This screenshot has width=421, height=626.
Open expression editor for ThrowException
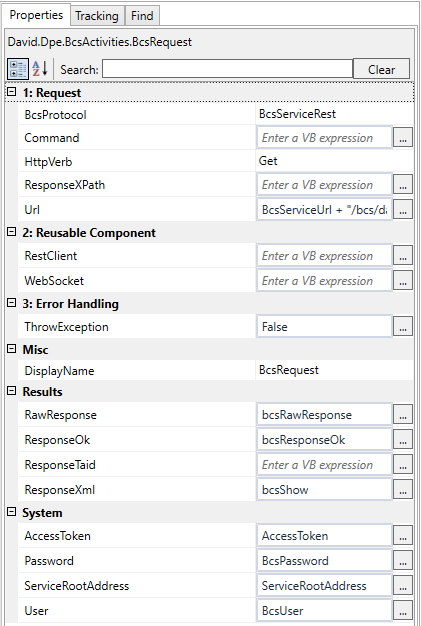403,327
